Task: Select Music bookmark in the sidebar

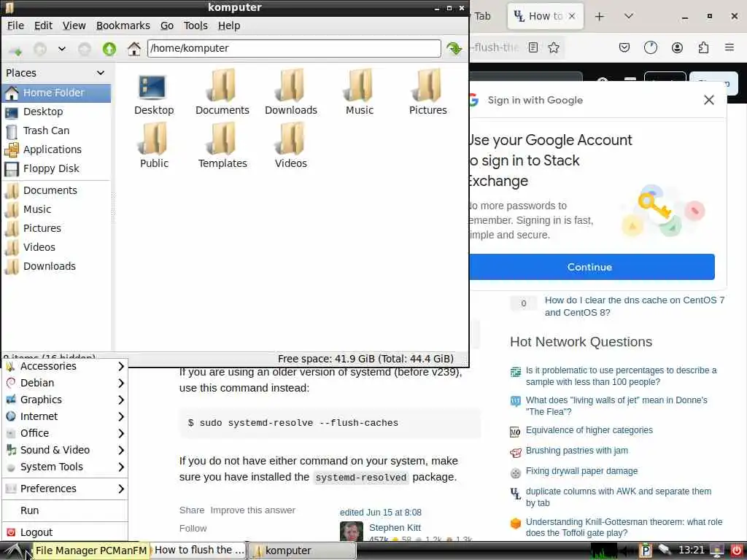Action: click(x=56, y=209)
